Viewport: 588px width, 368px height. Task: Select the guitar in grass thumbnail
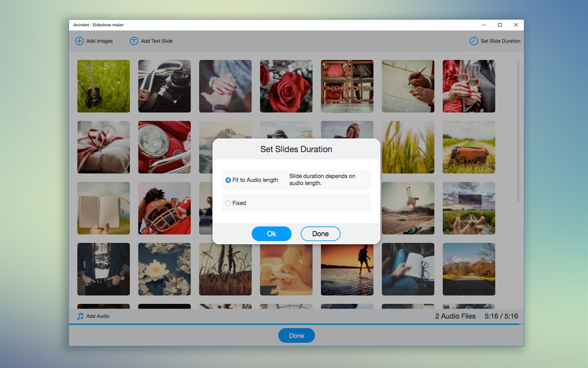tap(103, 86)
